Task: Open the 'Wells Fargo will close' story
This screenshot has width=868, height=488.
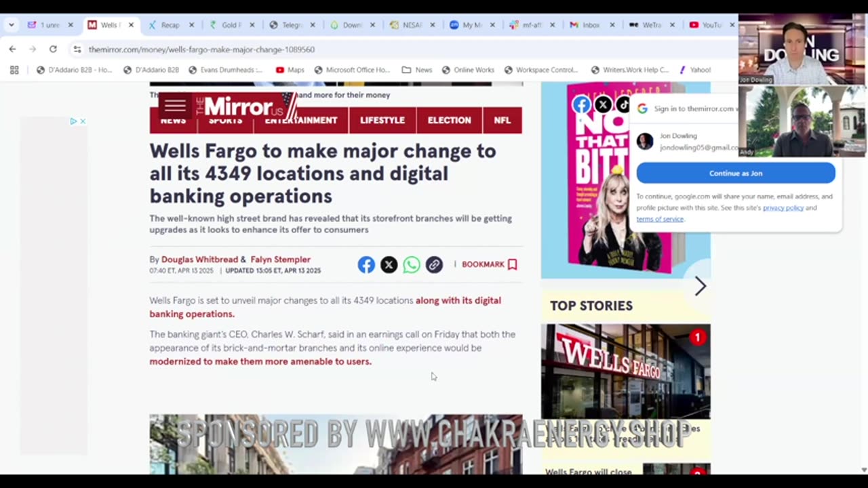Action: [x=589, y=472]
